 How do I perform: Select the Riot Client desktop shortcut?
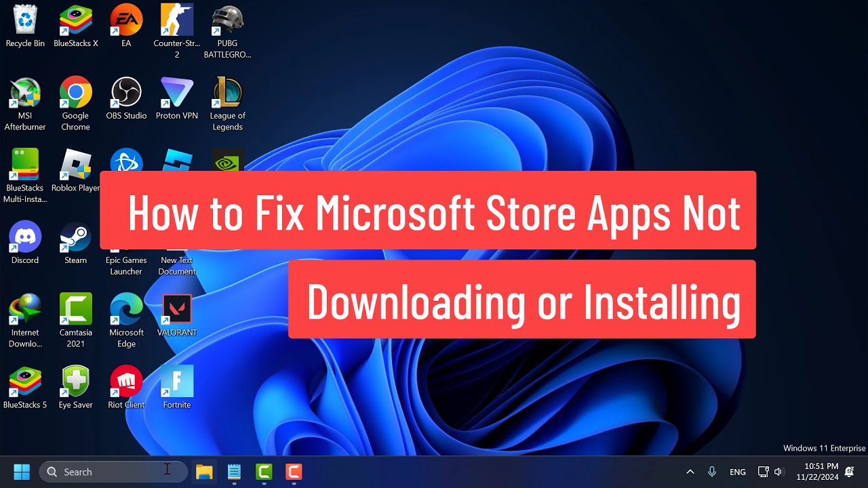tap(126, 387)
